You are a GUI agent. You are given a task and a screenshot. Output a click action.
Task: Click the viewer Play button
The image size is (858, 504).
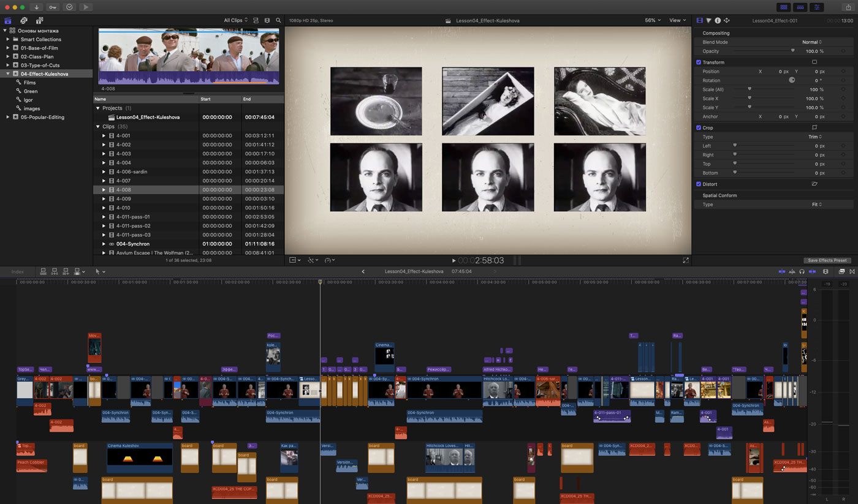tap(454, 260)
